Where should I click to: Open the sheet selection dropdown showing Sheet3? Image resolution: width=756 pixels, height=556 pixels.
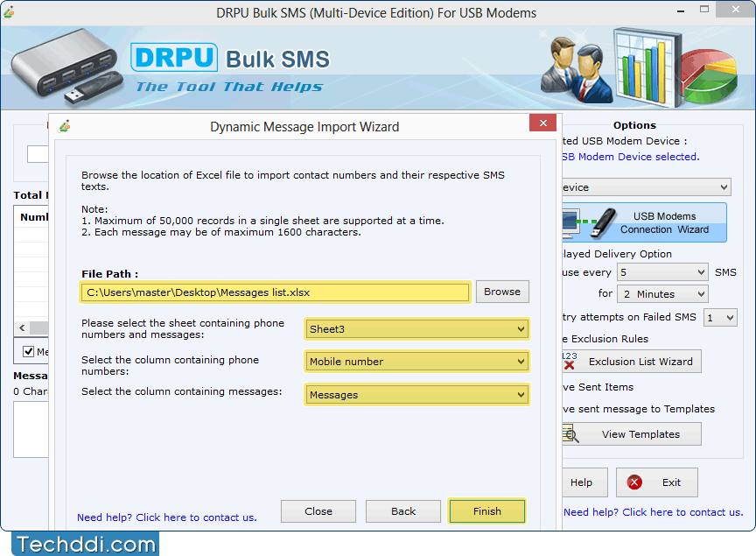(x=417, y=329)
